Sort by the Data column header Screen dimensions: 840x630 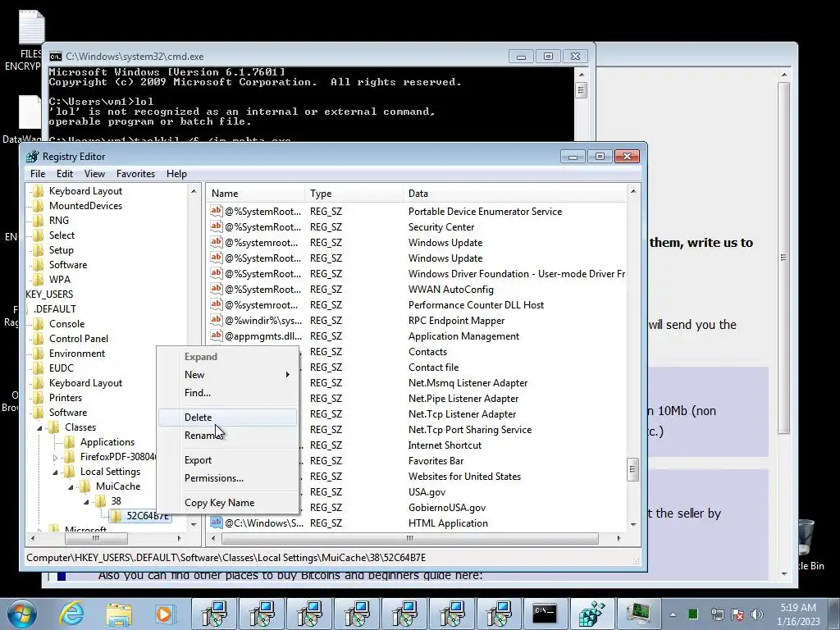click(514, 194)
